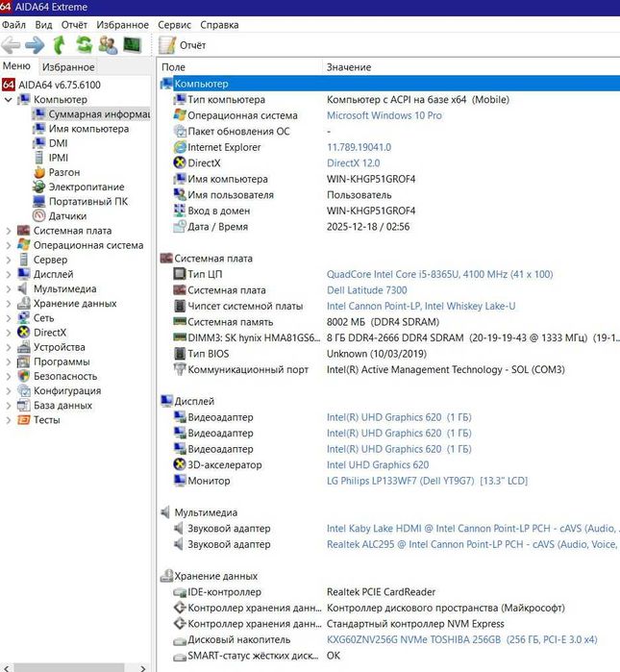Click the Системная плата icon in the tree
The height and width of the screenshot is (672, 620).
24,231
